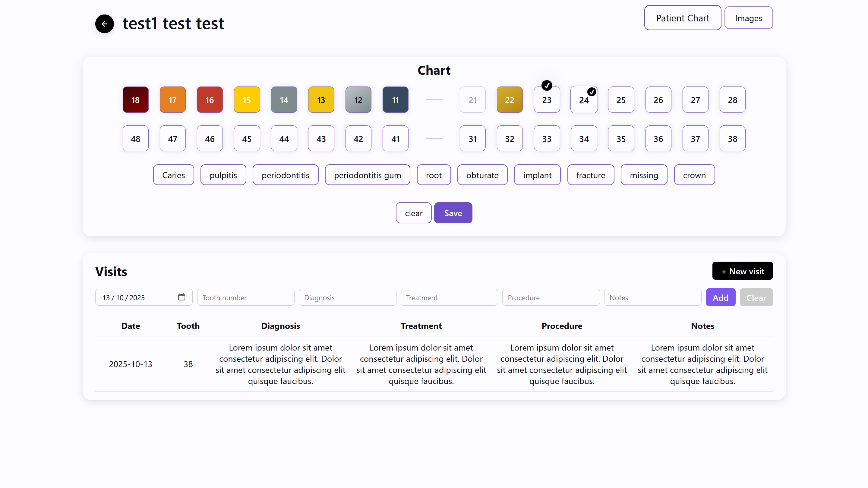Select the dark red tooth 18
The image size is (868, 488).
pos(135,100)
